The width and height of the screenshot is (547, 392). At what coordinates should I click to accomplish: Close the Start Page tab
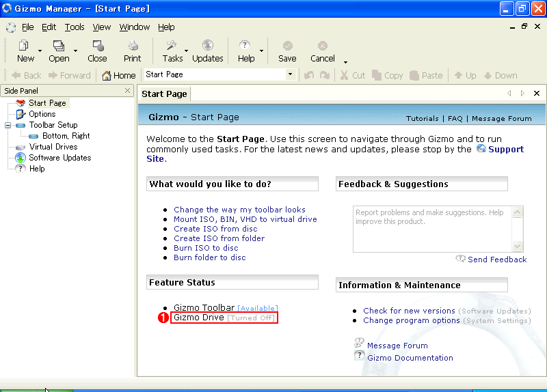point(537,93)
